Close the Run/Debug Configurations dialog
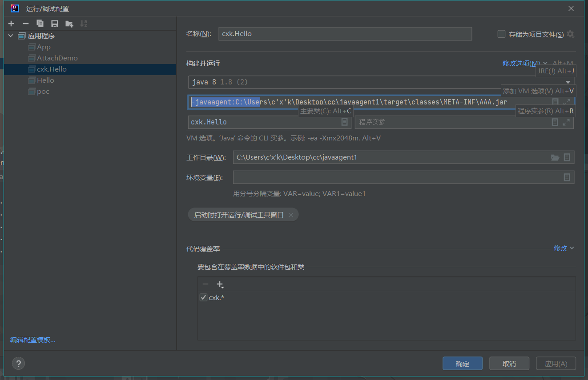Screen dimensions: 588x380 click(x=571, y=8)
